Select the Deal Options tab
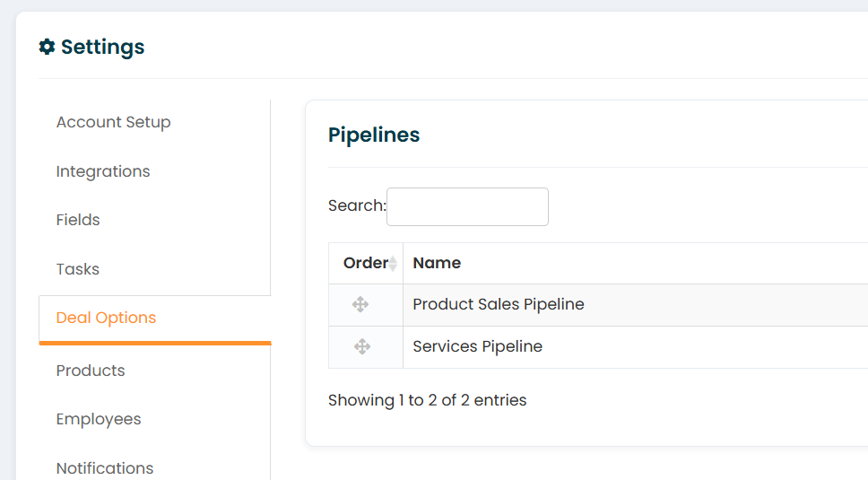This screenshot has height=480, width=868. tap(107, 318)
